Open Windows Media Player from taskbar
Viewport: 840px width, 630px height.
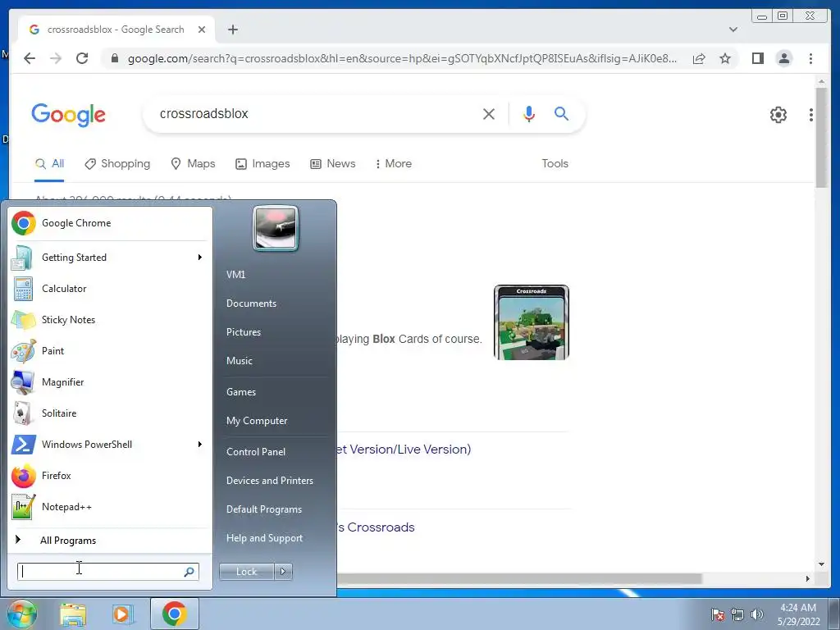[122, 614]
